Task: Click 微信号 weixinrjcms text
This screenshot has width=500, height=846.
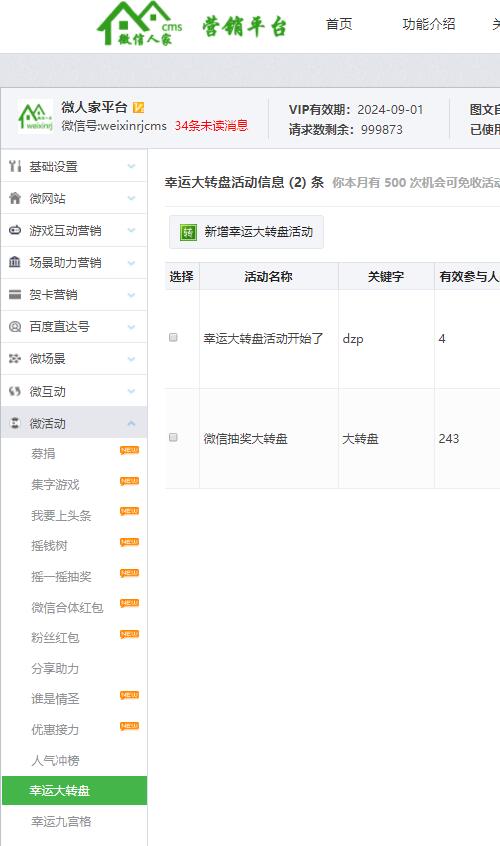Action: tap(114, 126)
